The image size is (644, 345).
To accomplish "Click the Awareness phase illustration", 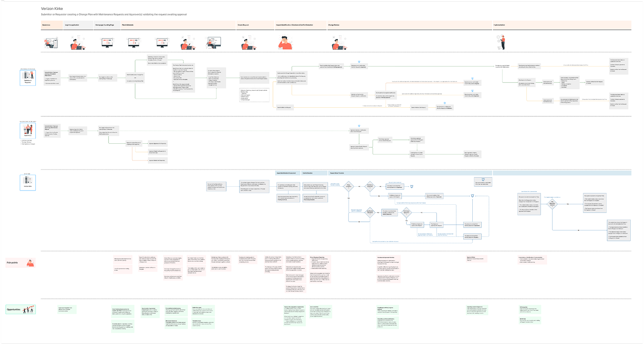I will [x=50, y=42].
